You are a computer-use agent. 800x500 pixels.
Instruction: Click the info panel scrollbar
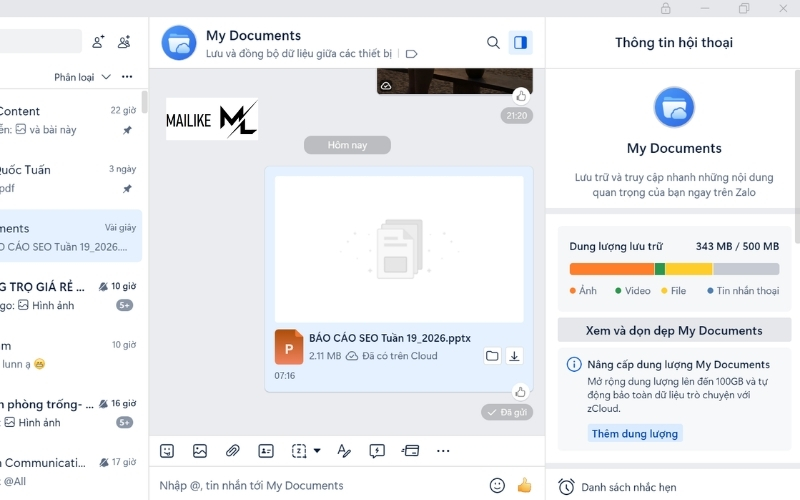797,156
